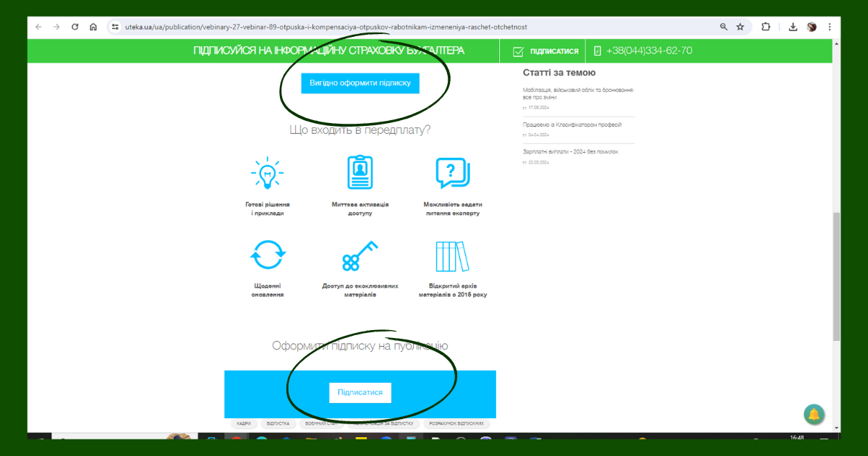Click the notification bell icon
868x456 pixels.
pyautogui.click(x=814, y=414)
